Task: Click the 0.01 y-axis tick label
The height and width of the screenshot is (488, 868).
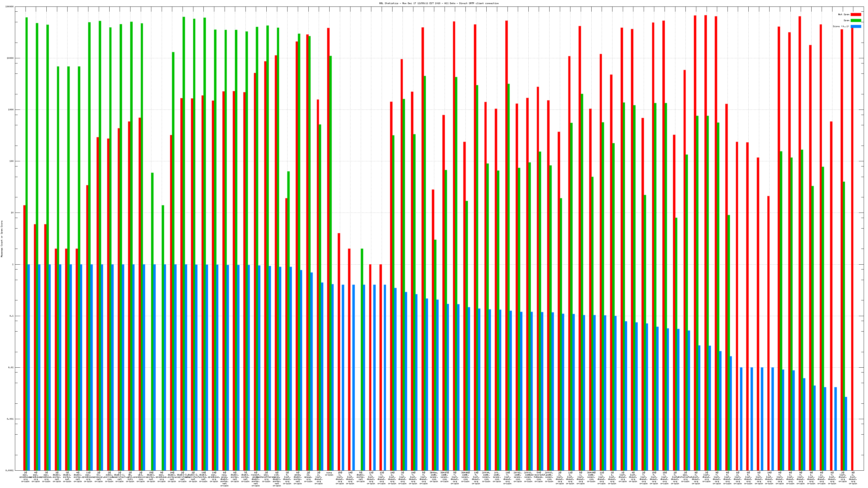Action: [11, 367]
